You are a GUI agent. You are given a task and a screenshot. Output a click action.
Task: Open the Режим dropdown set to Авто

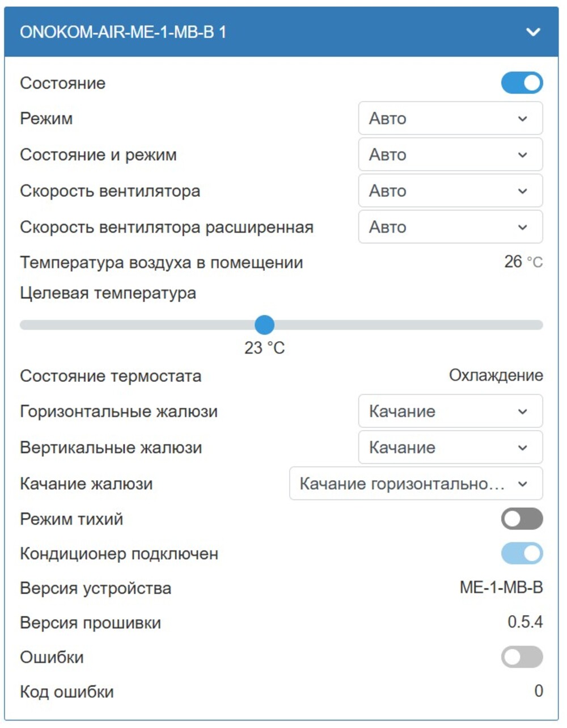click(450, 119)
